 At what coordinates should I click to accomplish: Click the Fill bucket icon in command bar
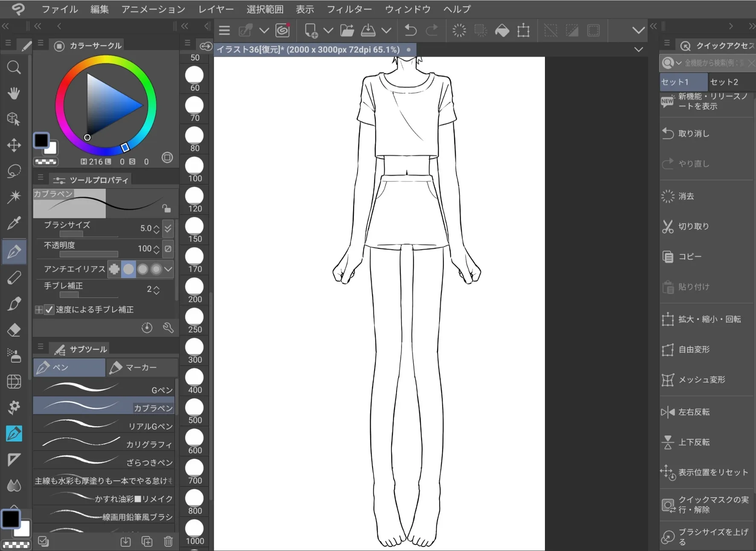point(502,30)
